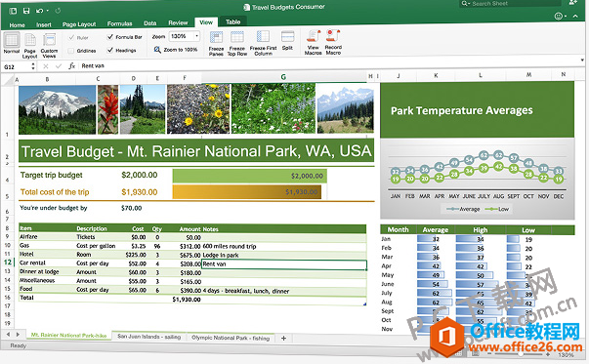This screenshot has height=364, width=589.
Task: Open the Home ribbon tab
Action: pyautogui.click(x=18, y=25)
